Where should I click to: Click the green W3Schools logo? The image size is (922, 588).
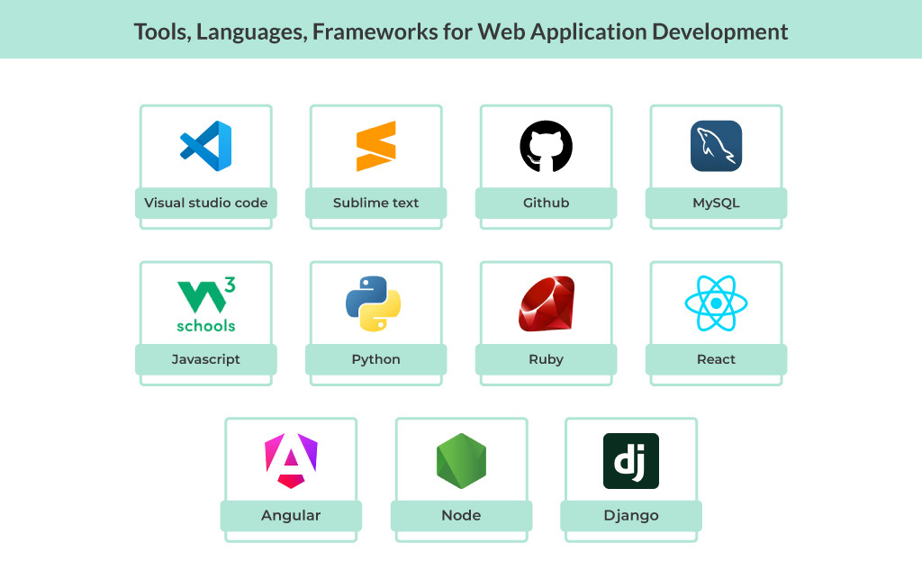coord(206,305)
